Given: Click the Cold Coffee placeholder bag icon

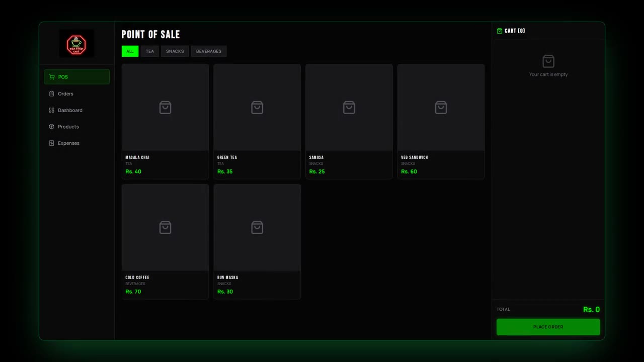Looking at the screenshot, I should [x=165, y=227].
